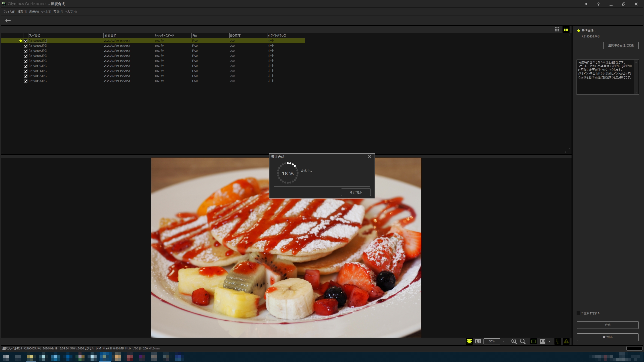This screenshot has height=362, width=644.
Task: Switch to thumbnail grid view
Action: (557, 29)
